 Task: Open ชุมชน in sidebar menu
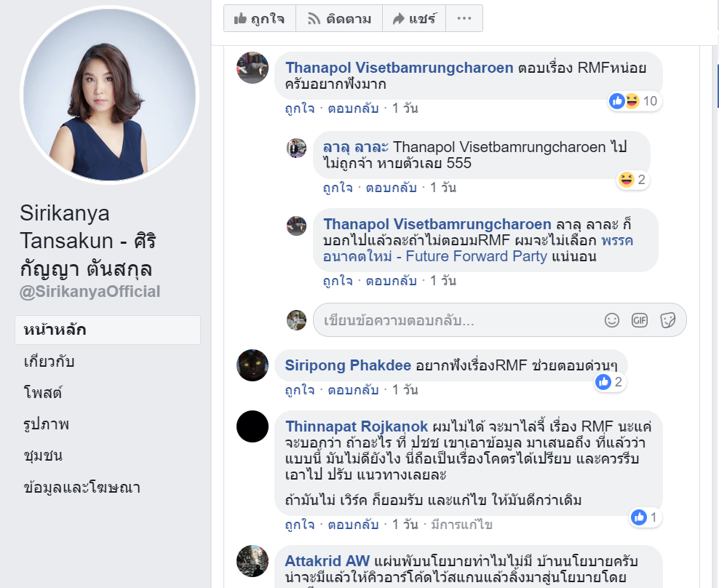tap(43, 456)
